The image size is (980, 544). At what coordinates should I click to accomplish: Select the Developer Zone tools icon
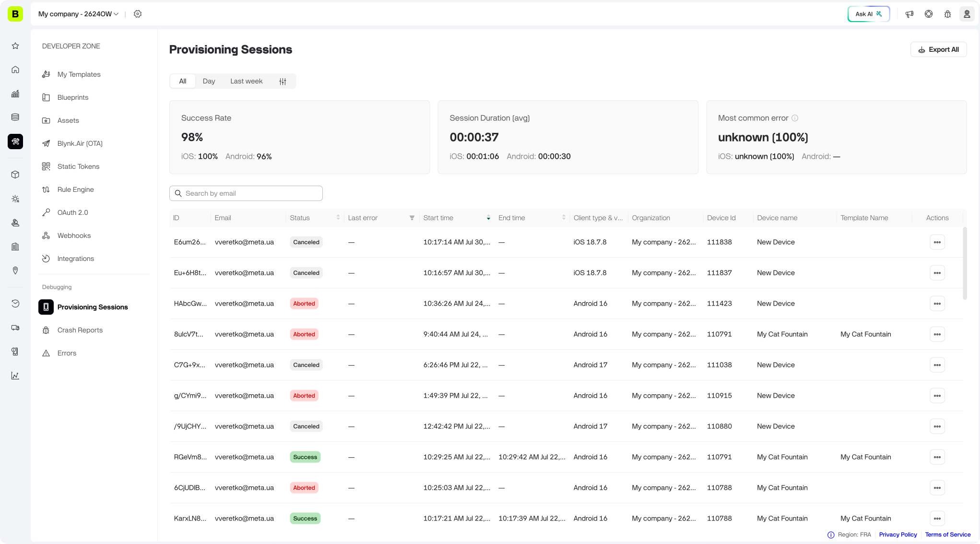15,142
